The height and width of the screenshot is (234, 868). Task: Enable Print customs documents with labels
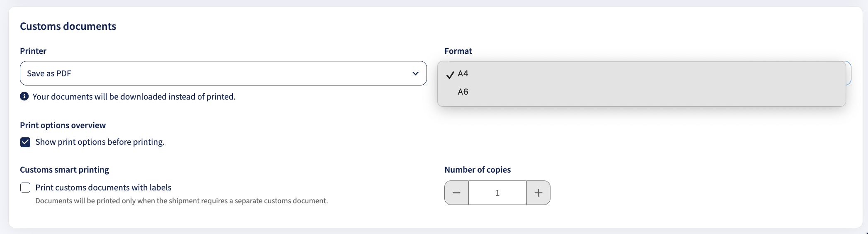25,188
